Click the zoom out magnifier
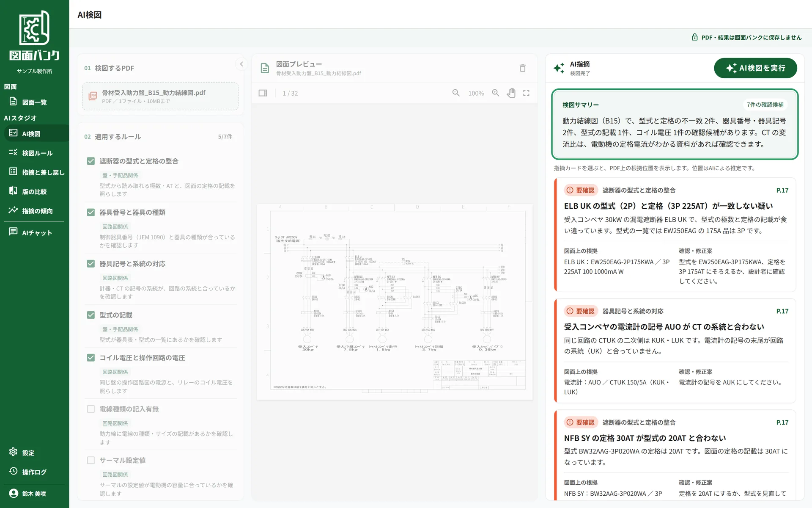The image size is (812, 508). [456, 93]
